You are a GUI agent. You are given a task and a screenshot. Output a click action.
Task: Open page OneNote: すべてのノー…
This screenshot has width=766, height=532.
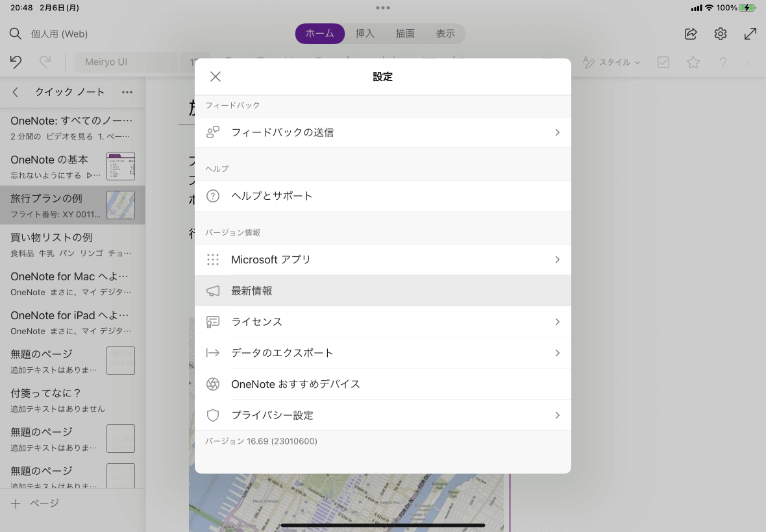(72, 127)
